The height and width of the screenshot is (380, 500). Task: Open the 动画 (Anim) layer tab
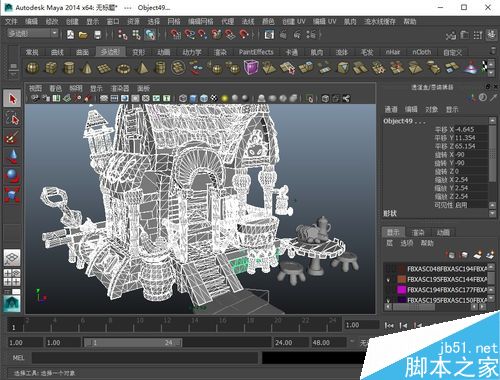(443, 232)
